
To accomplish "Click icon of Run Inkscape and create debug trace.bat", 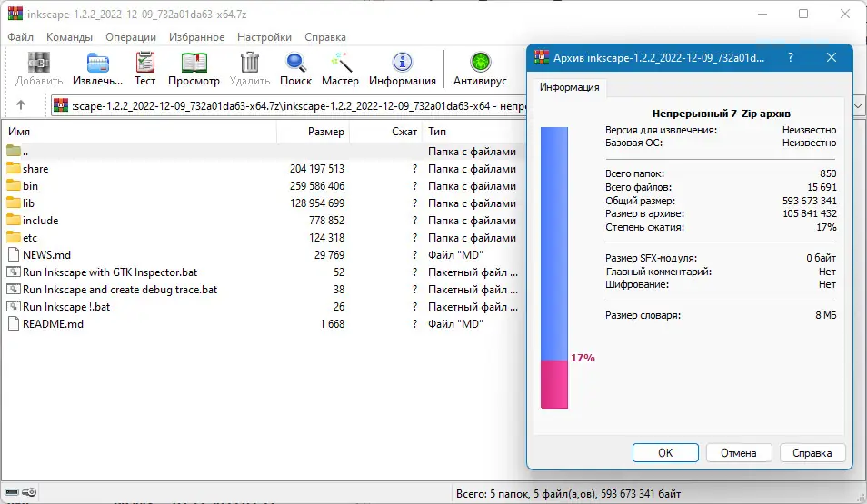I will [x=14, y=289].
